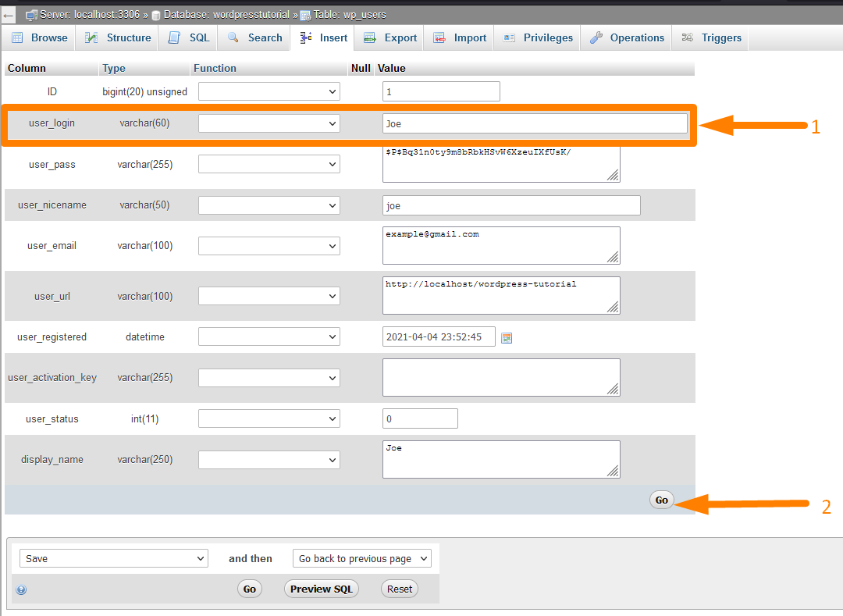The width and height of the screenshot is (843, 616).
Task: Click the user_pass hash text area
Action: 501,164
